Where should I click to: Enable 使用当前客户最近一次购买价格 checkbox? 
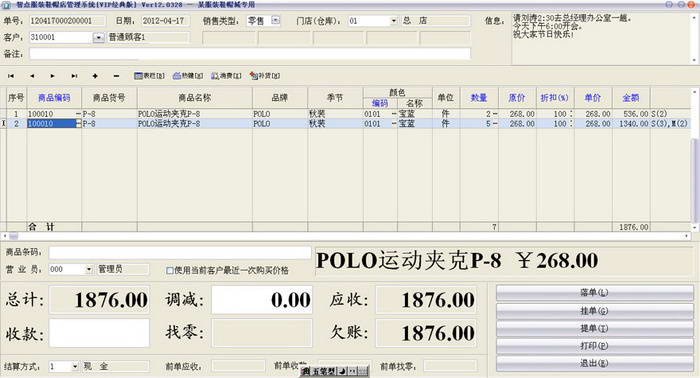tap(170, 270)
